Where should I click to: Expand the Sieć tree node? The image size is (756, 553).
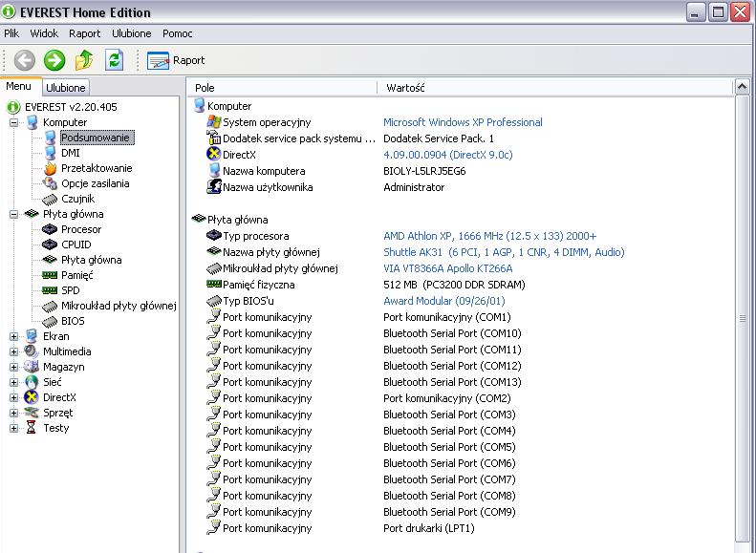tap(14, 382)
